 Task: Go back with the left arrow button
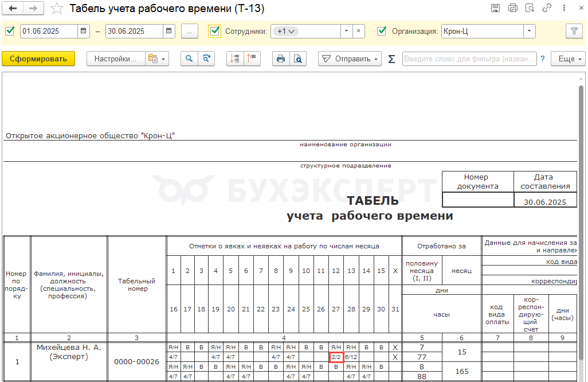(x=13, y=8)
